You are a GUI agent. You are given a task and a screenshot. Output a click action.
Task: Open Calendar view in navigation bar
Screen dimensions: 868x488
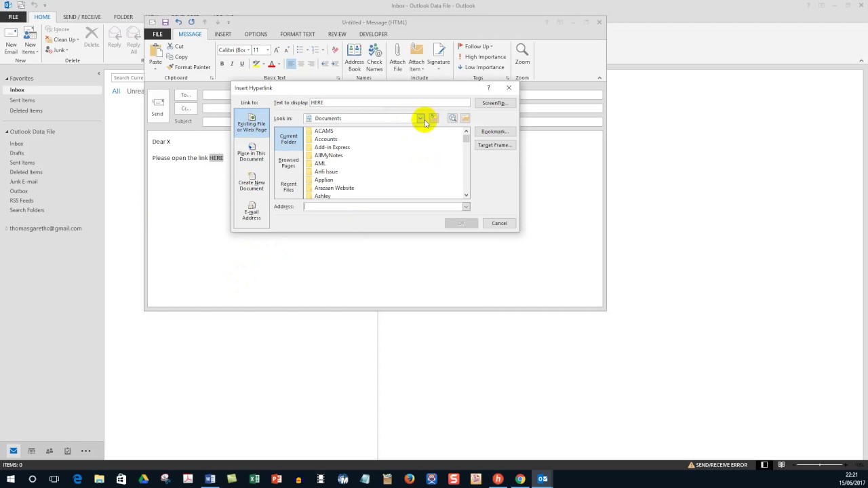31,451
